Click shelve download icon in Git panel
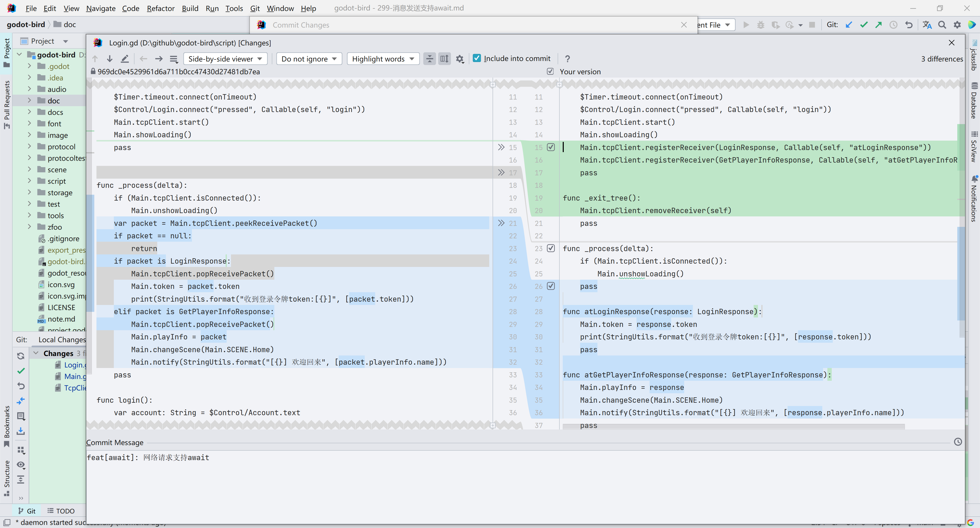The width and height of the screenshot is (980, 528). point(21,431)
